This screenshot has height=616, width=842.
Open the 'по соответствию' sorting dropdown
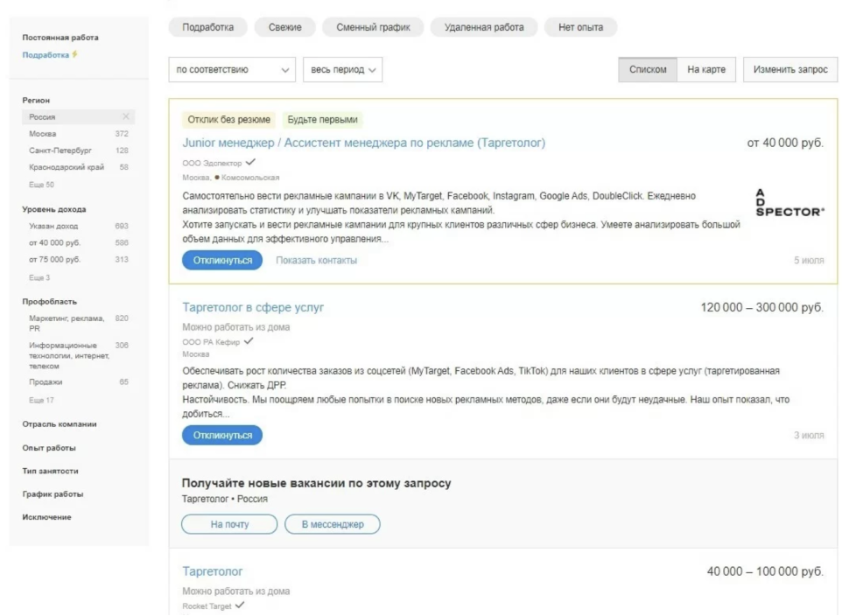click(232, 70)
